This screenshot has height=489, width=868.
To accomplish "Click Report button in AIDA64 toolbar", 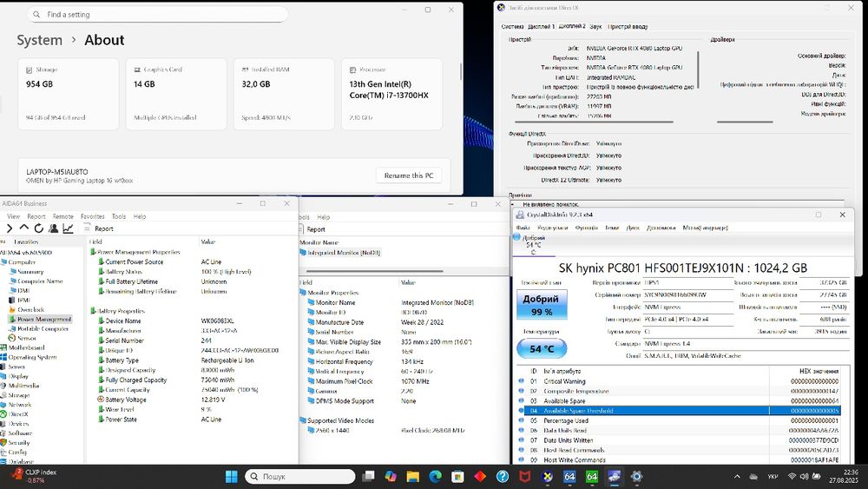I will (99, 228).
